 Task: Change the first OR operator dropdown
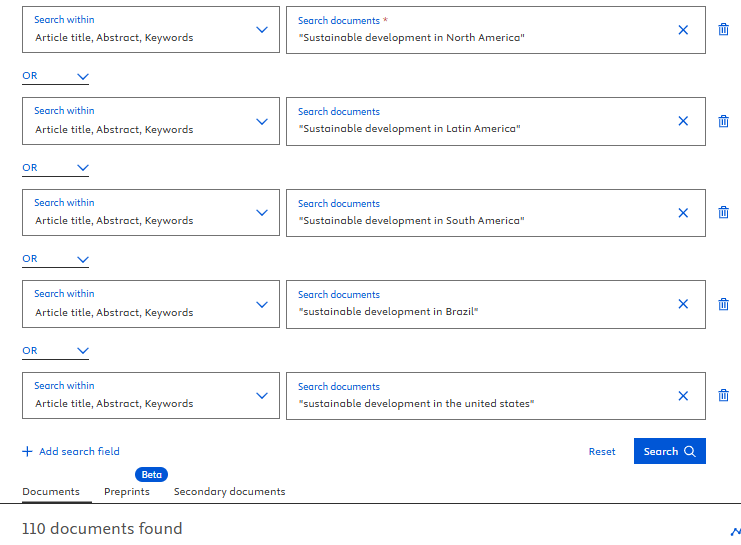coord(55,76)
